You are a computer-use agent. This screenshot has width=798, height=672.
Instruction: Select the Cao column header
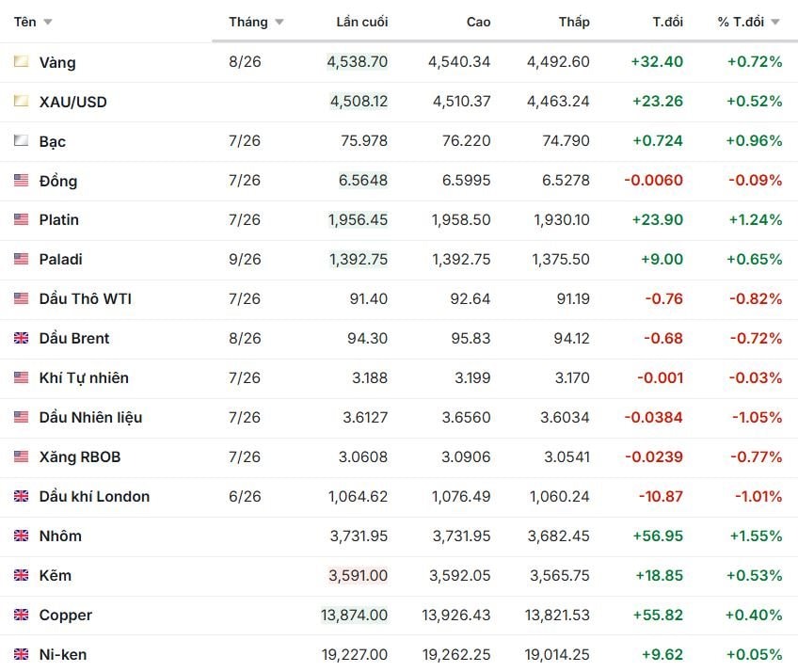point(478,22)
